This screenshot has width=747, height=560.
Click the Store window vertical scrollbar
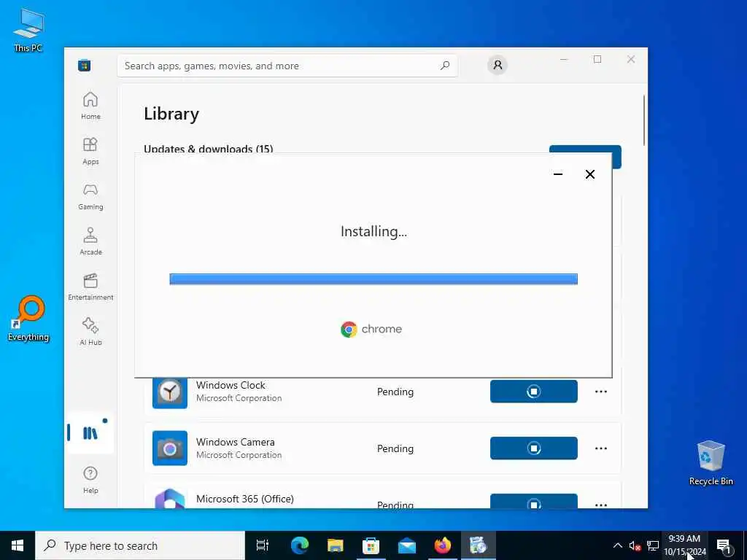pos(644,120)
